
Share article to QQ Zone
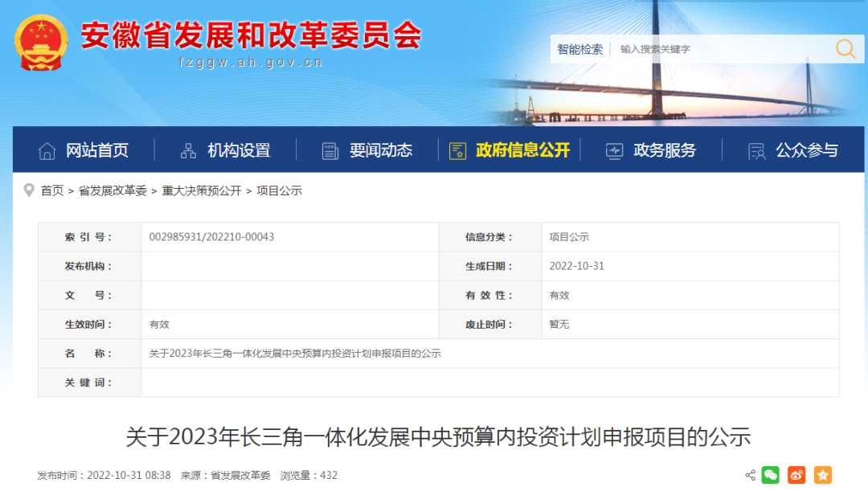822,475
